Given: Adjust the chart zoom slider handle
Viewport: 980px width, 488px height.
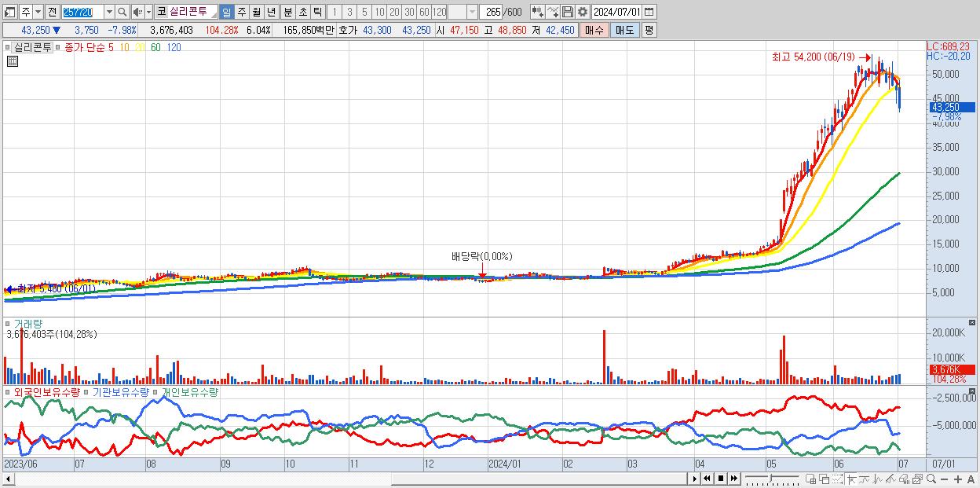Looking at the screenshot, I should pos(770,478).
